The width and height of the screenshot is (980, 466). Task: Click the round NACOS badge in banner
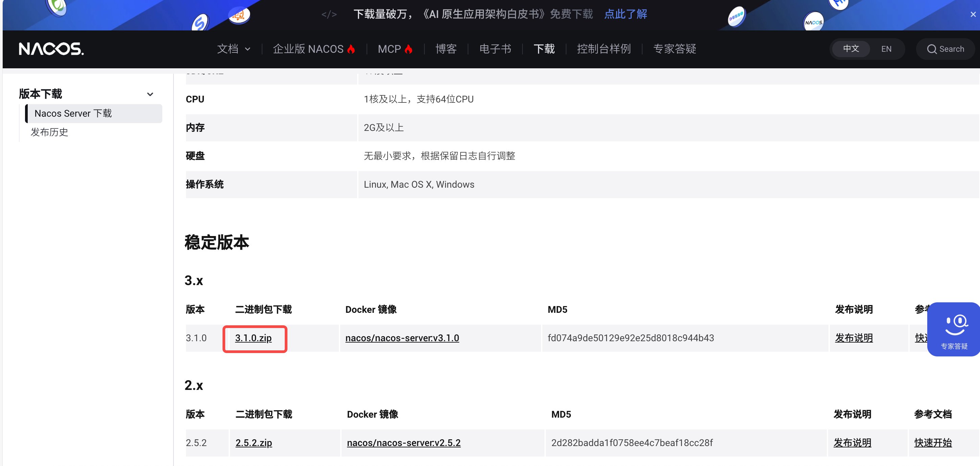point(813,22)
